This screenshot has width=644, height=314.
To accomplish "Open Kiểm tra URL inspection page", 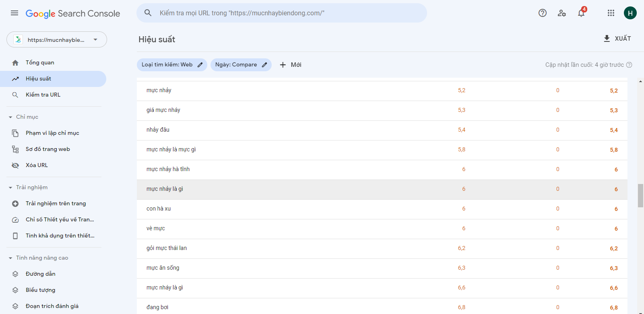I will [x=43, y=95].
